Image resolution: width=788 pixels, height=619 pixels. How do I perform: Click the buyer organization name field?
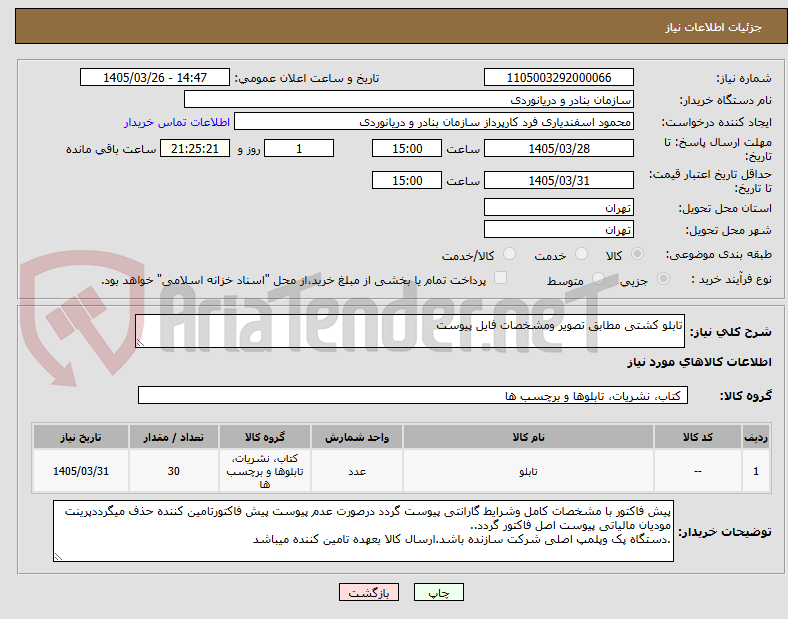(409, 99)
